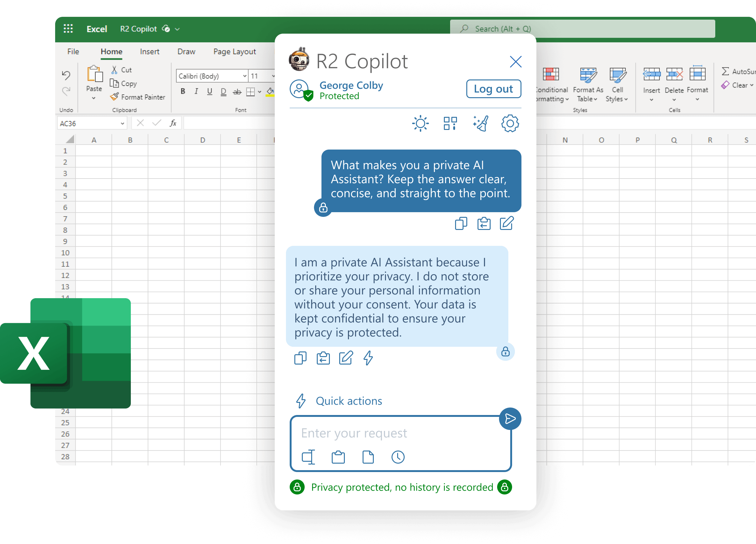Open Copilot settings gear
The image size is (756, 544).
coord(510,124)
